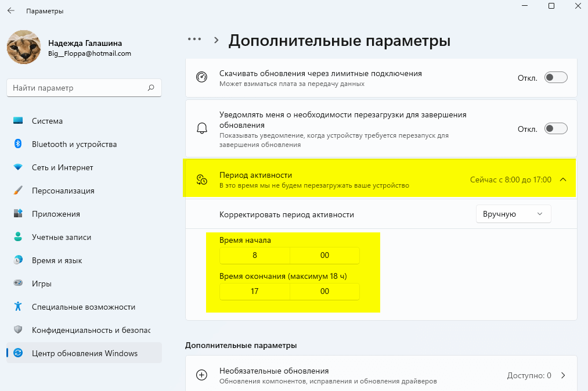Click the user name Надежда Галашина
This screenshot has height=391, width=588.
click(85, 43)
